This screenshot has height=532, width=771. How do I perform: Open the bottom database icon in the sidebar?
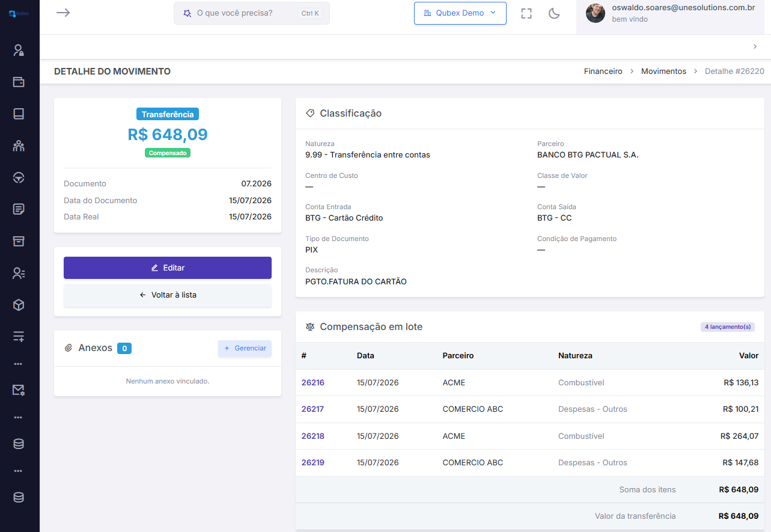coord(19,497)
